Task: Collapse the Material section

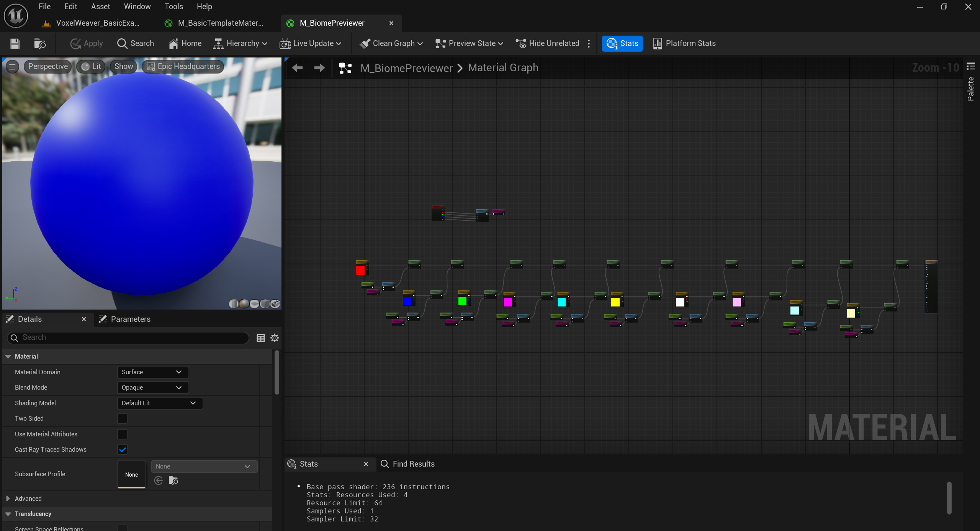Action: [x=8, y=356]
